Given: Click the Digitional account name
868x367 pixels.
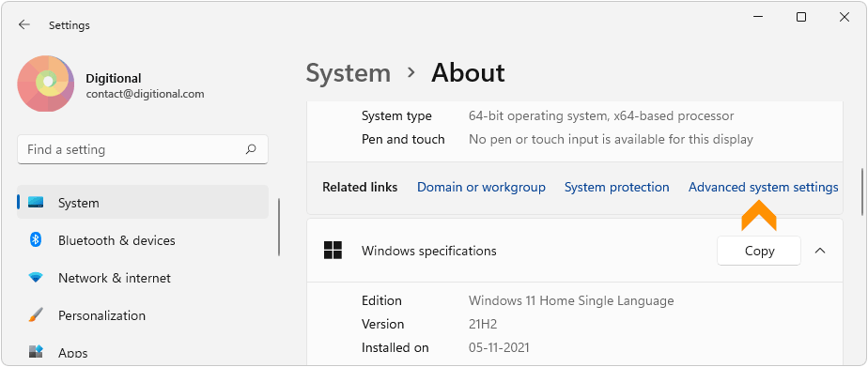Looking at the screenshot, I should click(114, 79).
